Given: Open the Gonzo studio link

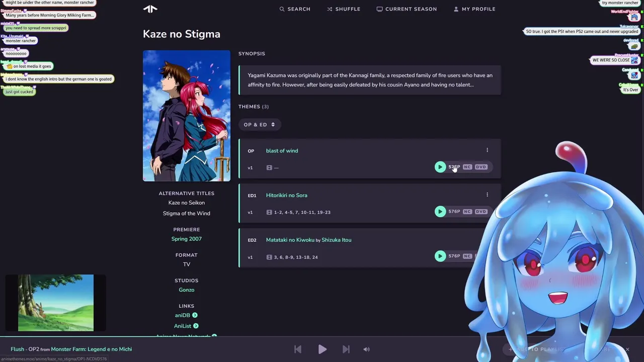Looking at the screenshot, I should (186, 290).
